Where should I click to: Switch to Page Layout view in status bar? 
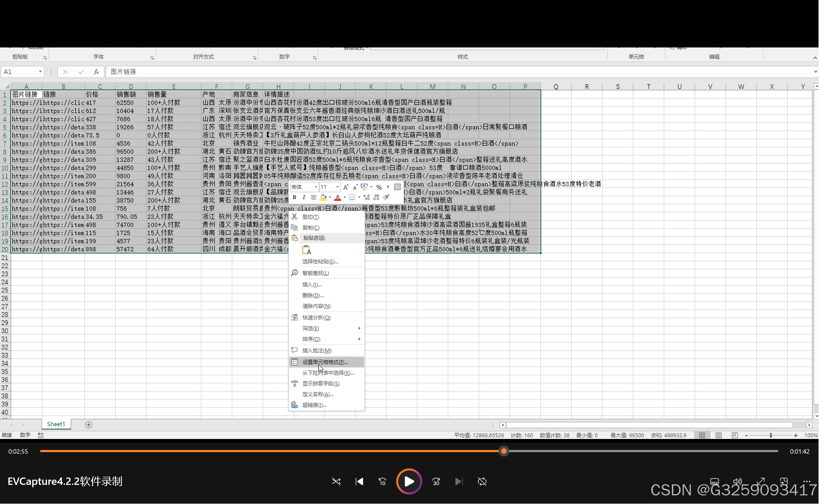pos(718,435)
